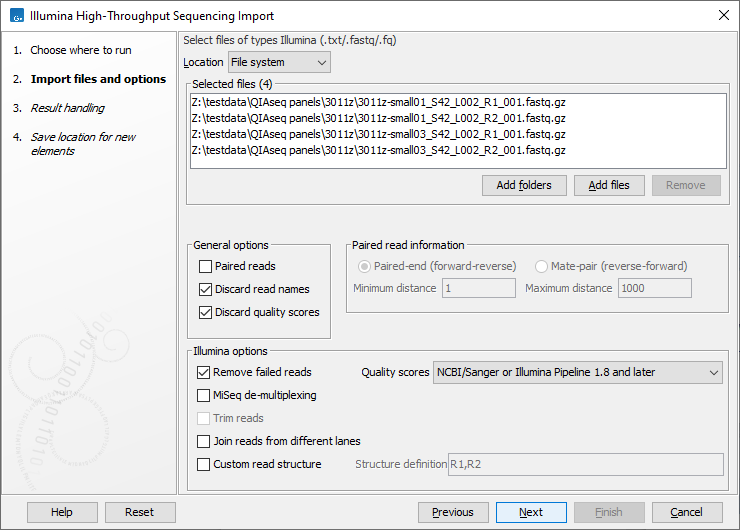Check Join reads from different lanes

tap(205, 441)
